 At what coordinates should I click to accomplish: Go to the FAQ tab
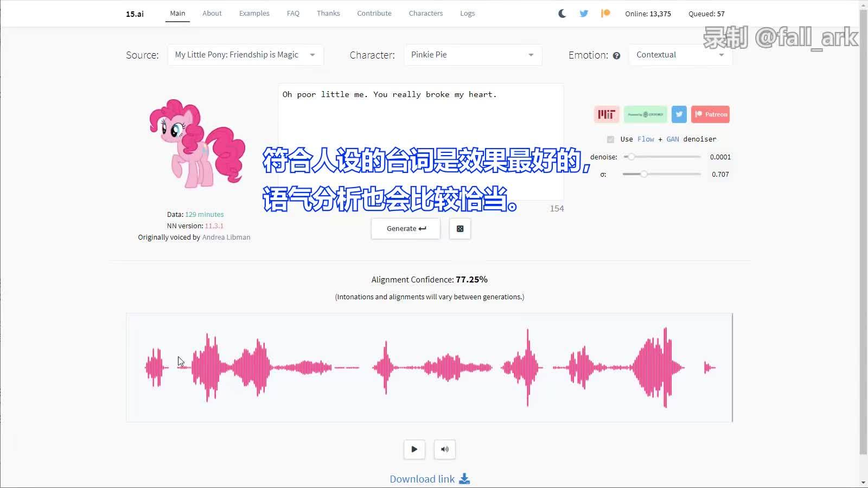(x=293, y=14)
